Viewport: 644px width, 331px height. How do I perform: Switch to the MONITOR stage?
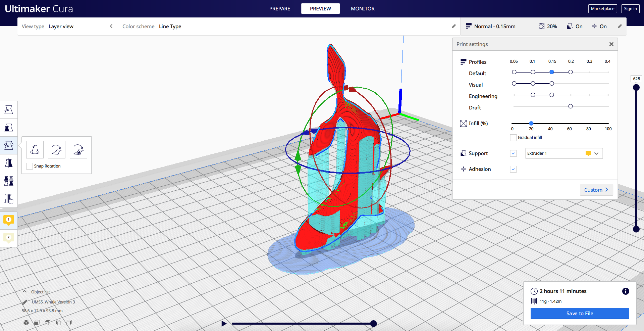[363, 9]
